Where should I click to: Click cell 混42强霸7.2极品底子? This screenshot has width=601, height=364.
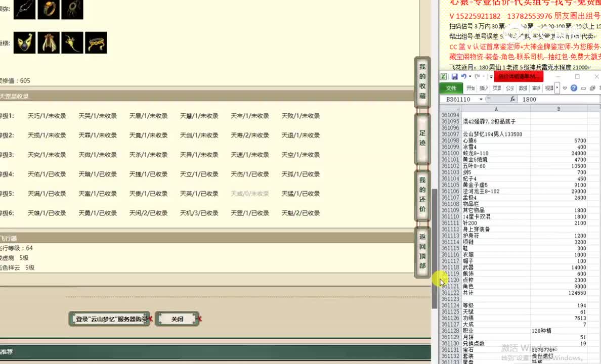(x=496, y=121)
